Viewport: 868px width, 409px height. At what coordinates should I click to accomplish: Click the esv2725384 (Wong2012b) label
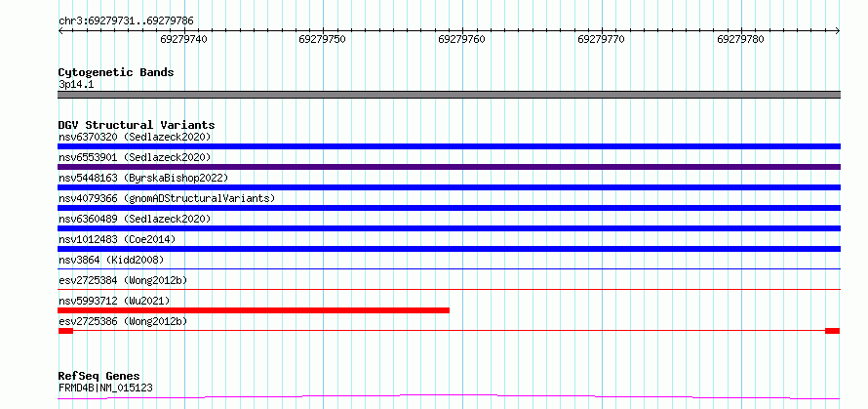123,280
